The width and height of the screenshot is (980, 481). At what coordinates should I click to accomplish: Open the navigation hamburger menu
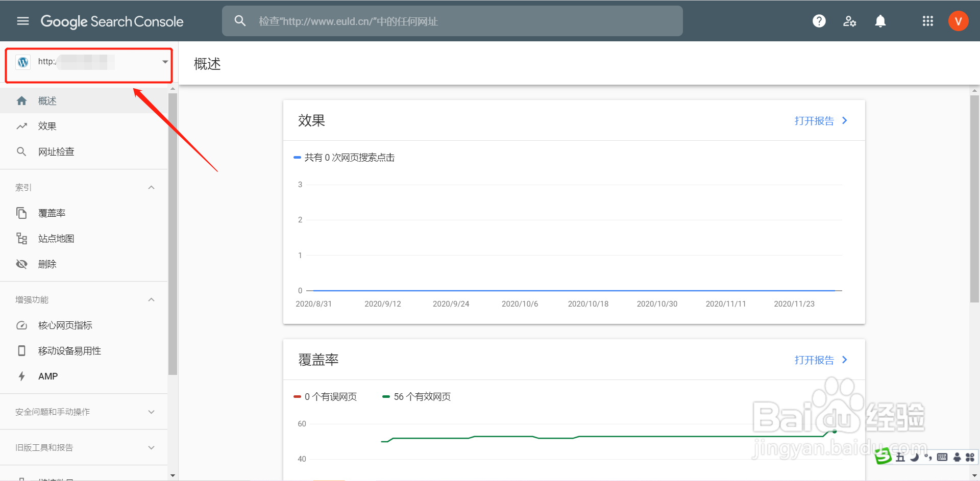(21, 21)
